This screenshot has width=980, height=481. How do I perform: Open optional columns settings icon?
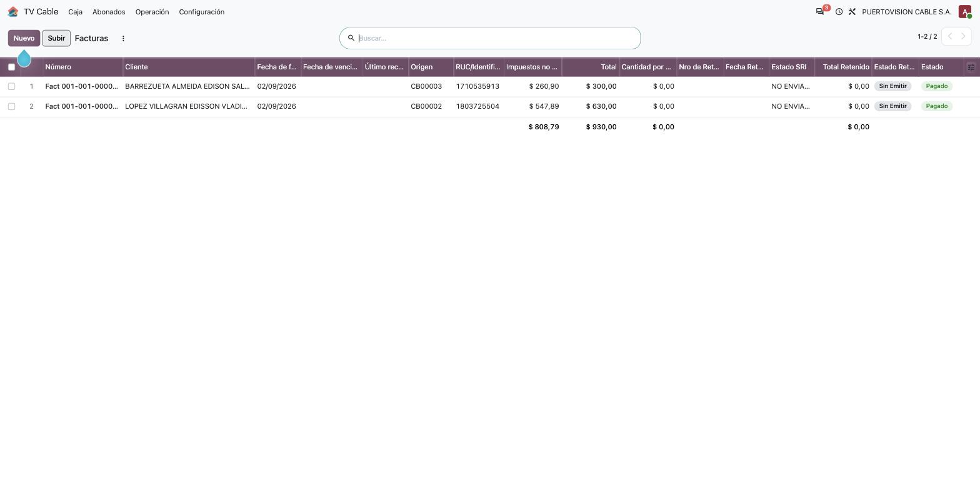pyautogui.click(x=971, y=67)
